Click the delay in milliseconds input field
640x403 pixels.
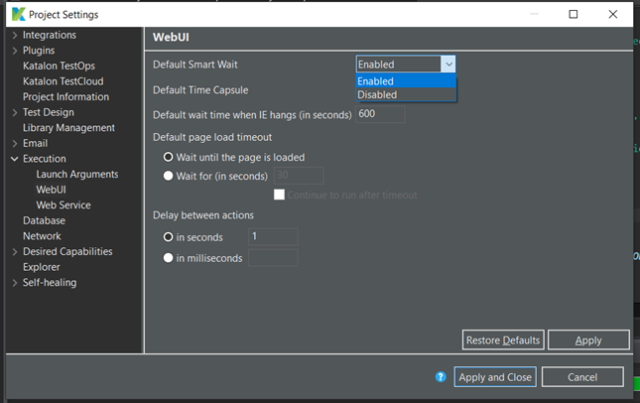[273, 258]
